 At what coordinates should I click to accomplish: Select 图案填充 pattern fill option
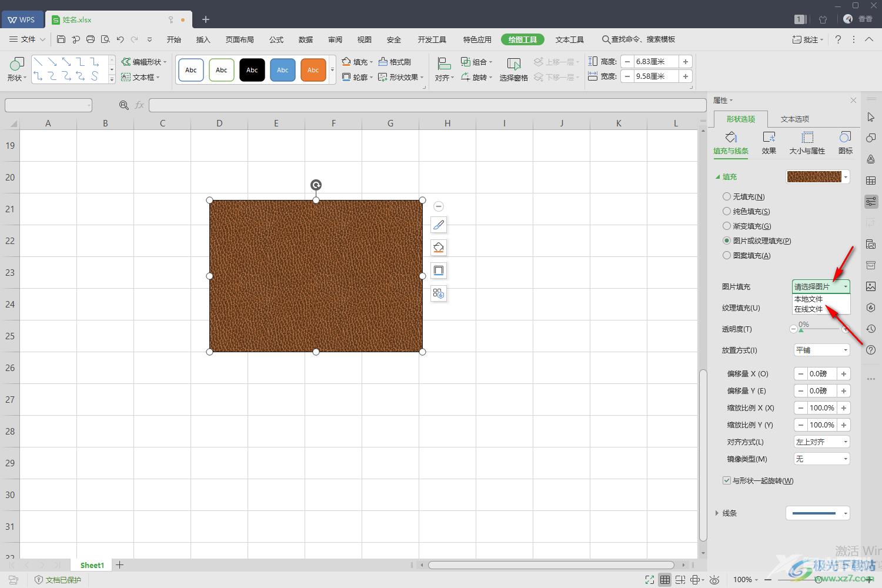[747, 255]
